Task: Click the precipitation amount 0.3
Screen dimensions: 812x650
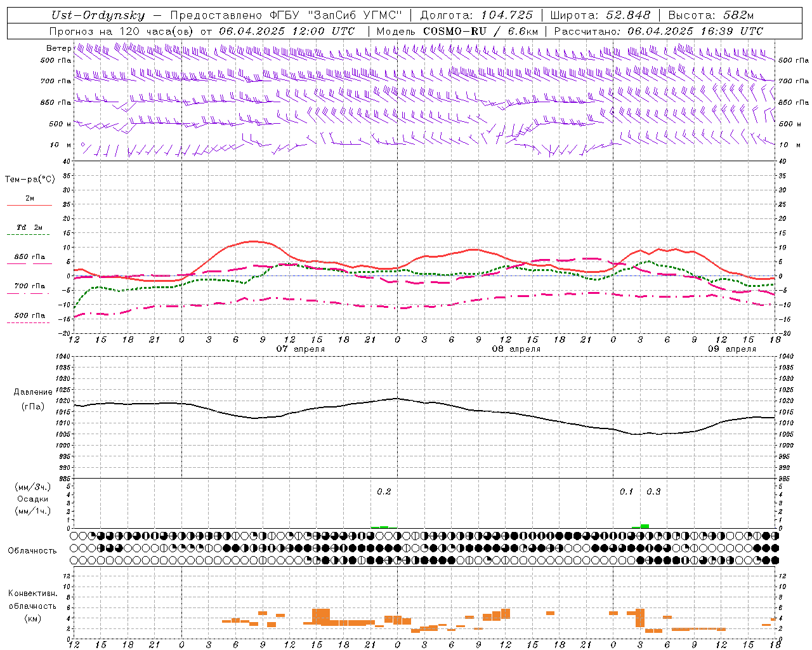Action: [653, 492]
